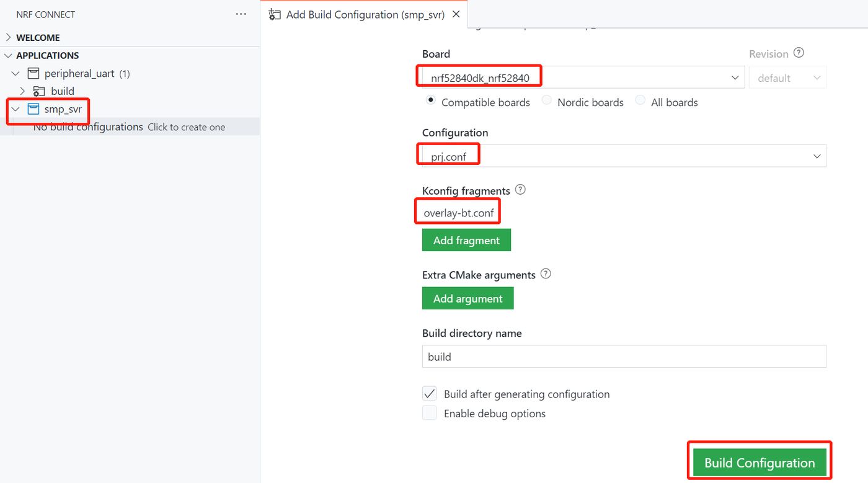Select the Nordic boards radio button
The width and height of the screenshot is (868, 483).
pos(546,101)
